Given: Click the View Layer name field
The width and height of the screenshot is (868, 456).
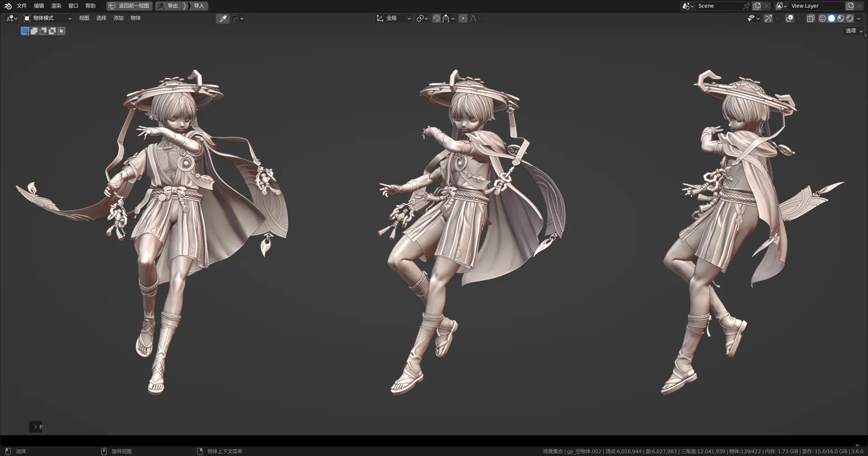Looking at the screenshot, I should coord(814,6).
